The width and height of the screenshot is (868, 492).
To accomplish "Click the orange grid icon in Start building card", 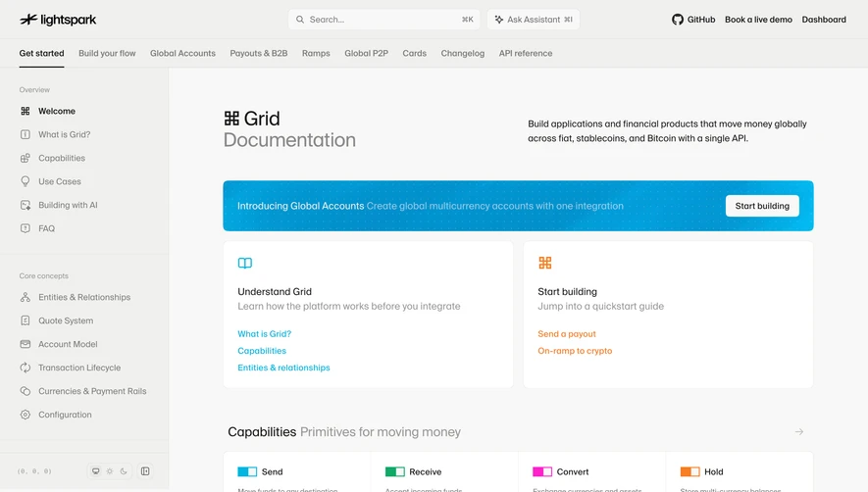I will point(544,263).
